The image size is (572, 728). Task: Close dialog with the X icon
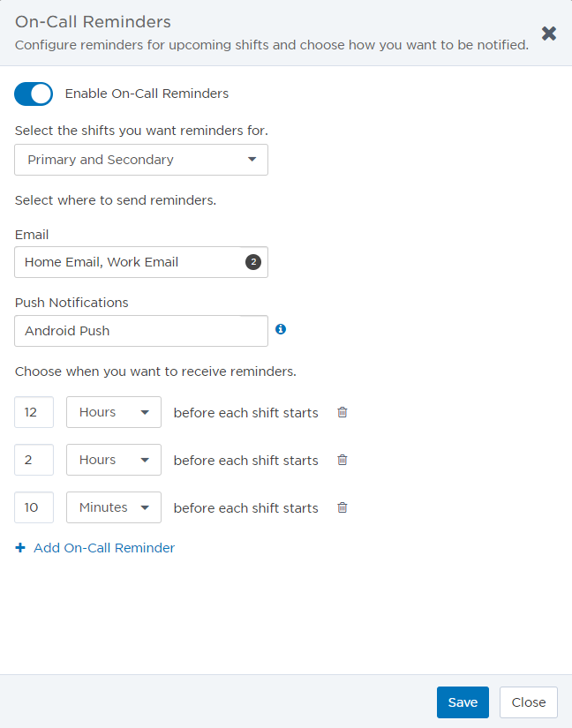coord(549,34)
